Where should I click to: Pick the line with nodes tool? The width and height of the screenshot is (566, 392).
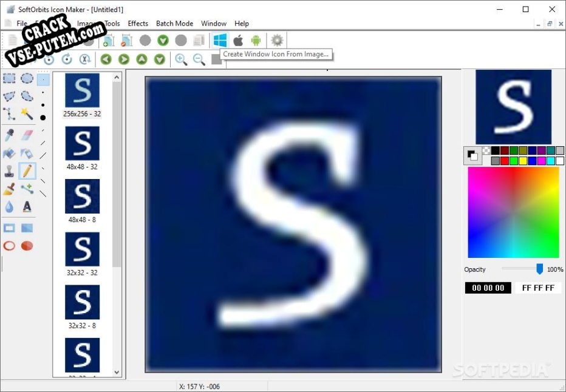click(x=27, y=189)
